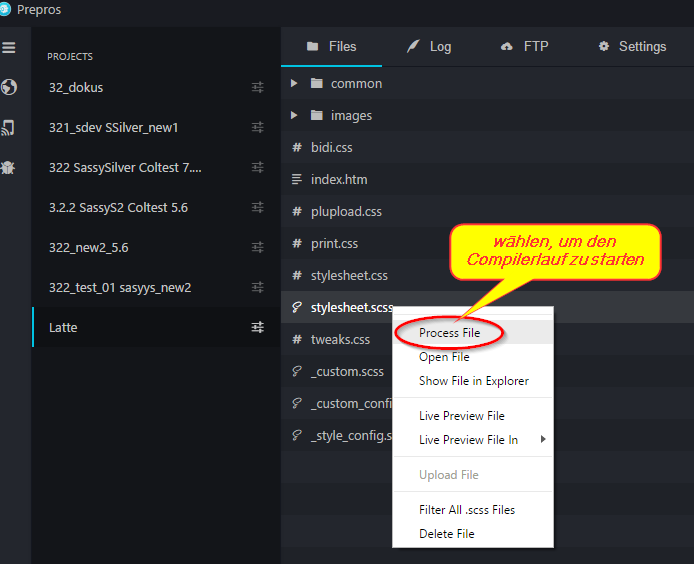Viewport: 694px width, 564px height.
Task: Choose Process File from context menu
Action: point(449,333)
